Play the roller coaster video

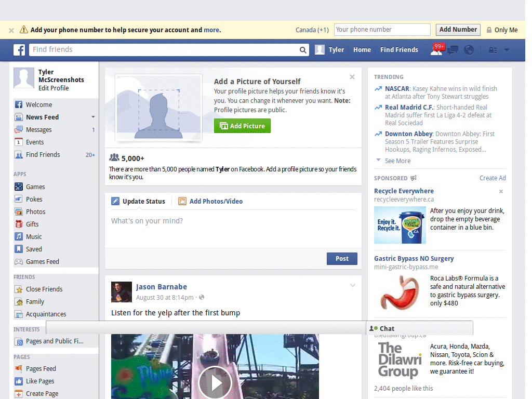[215, 383]
